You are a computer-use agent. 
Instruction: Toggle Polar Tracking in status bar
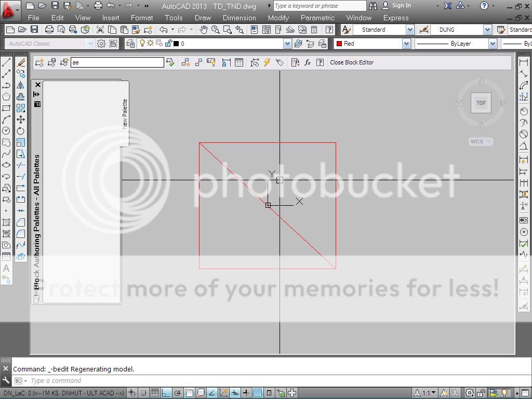tap(178, 393)
